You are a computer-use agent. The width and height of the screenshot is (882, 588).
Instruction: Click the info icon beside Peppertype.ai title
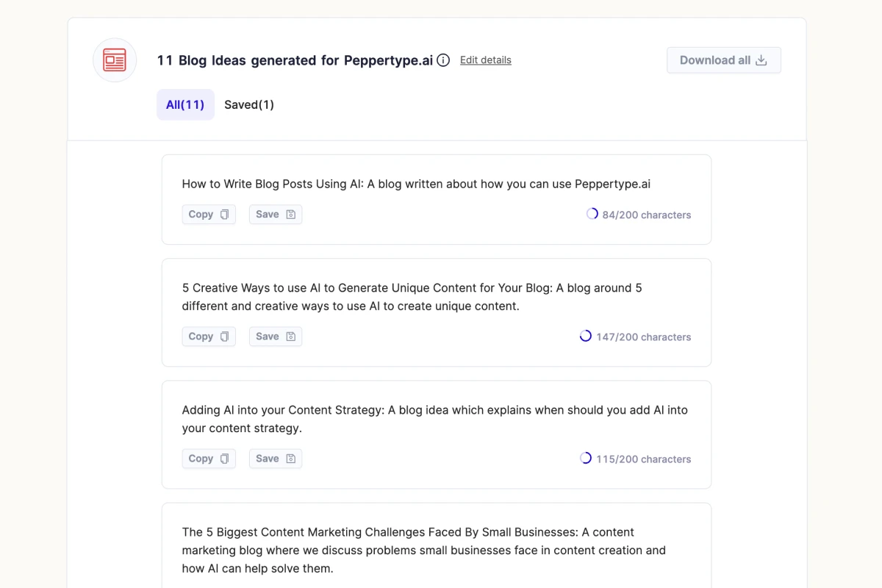click(x=443, y=60)
